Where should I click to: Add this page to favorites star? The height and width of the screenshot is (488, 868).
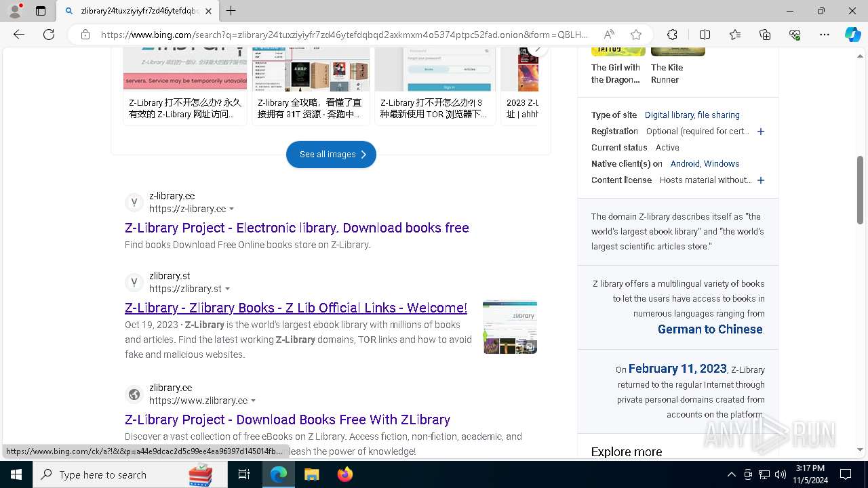coord(635,35)
